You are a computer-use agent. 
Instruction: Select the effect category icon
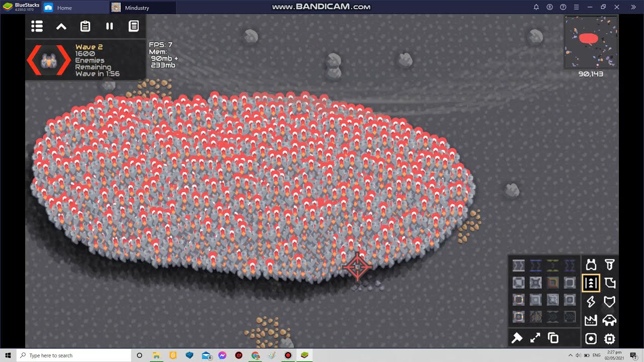[x=591, y=339]
